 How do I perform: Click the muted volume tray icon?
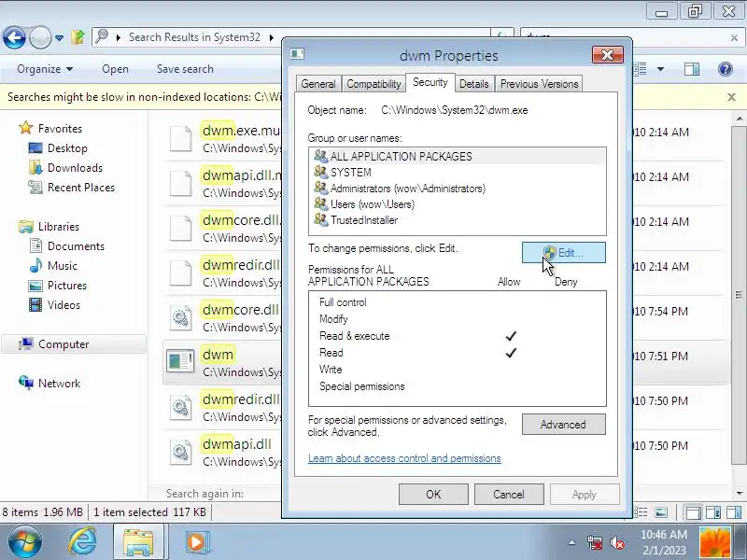(617, 542)
